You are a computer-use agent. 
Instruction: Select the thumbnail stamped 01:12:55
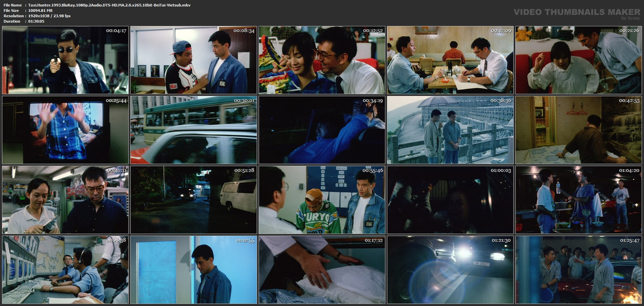point(194,270)
